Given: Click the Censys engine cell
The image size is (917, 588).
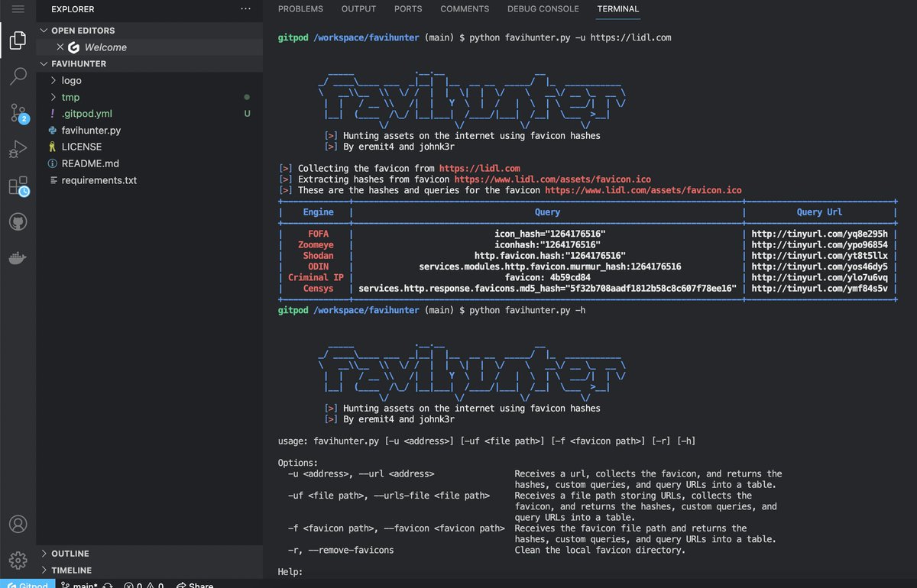Looking at the screenshot, I should tap(318, 289).
